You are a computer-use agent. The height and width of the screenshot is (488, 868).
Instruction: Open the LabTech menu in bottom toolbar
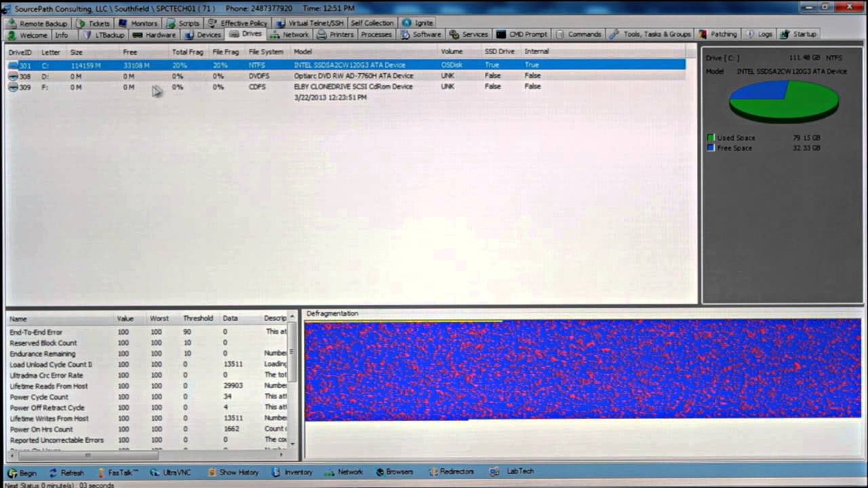click(x=512, y=472)
